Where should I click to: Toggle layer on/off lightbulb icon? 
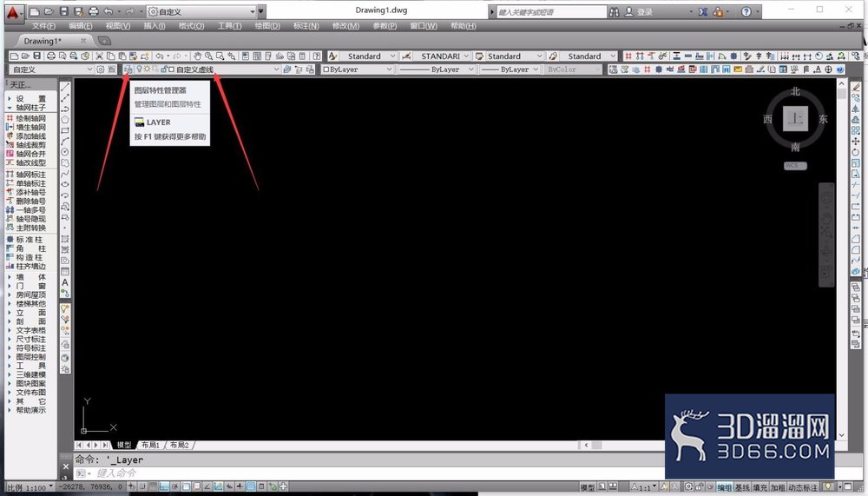click(x=139, y=69)
